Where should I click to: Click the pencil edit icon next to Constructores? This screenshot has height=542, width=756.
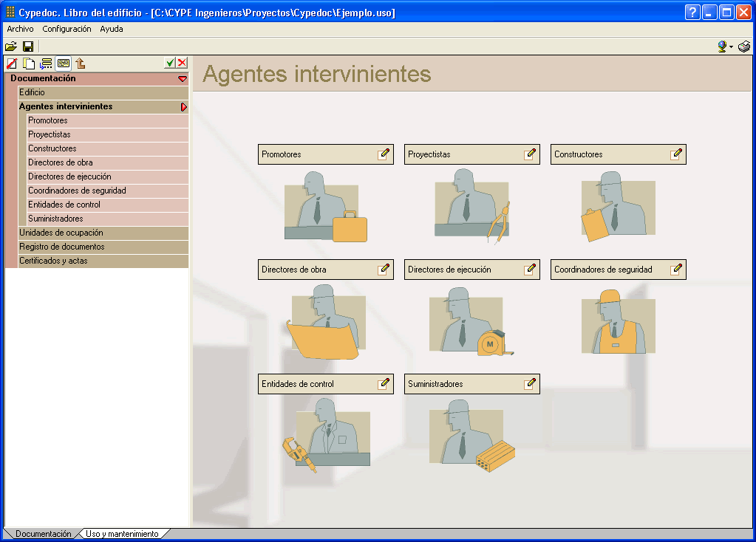click(x=675, y=154)
